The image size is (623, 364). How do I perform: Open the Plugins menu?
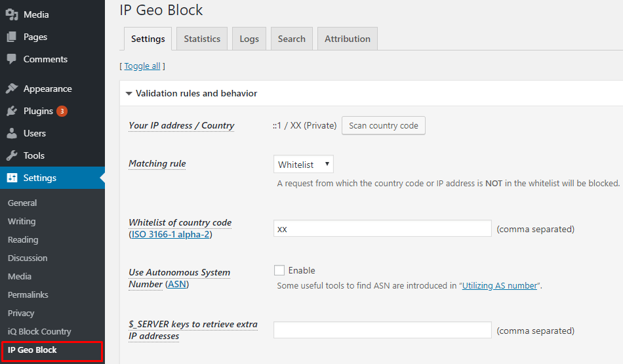point(38,111)
